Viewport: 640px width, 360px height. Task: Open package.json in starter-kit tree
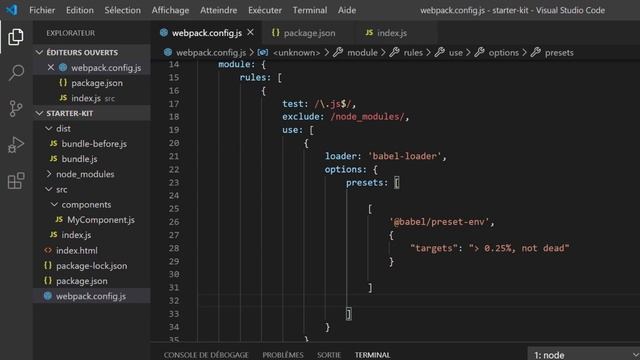click(x=92, y=281)
